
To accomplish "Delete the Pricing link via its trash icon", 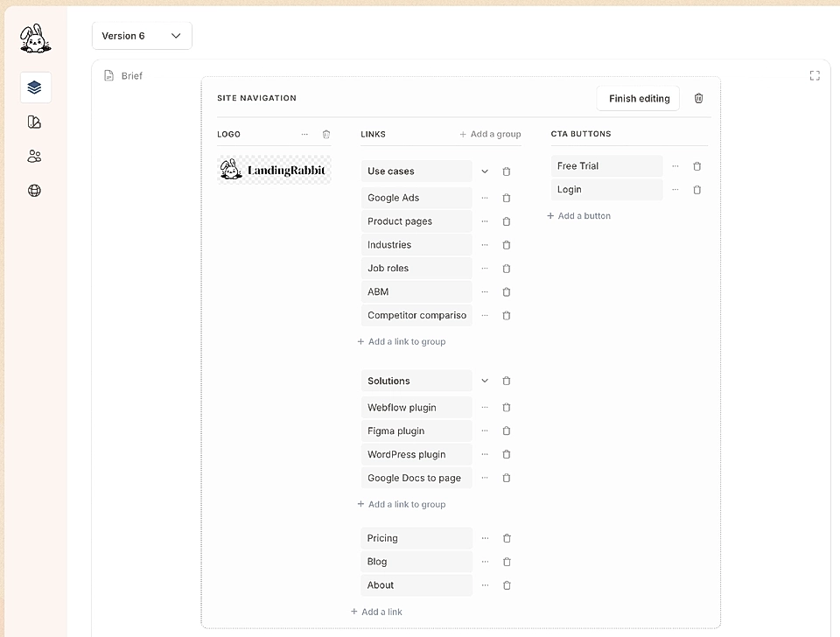I will 507,537.
